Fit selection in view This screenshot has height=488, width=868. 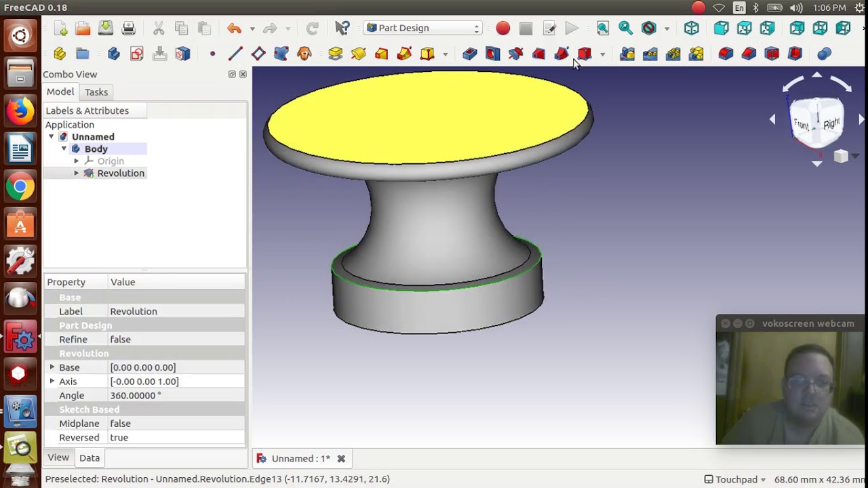click(625, 28)
